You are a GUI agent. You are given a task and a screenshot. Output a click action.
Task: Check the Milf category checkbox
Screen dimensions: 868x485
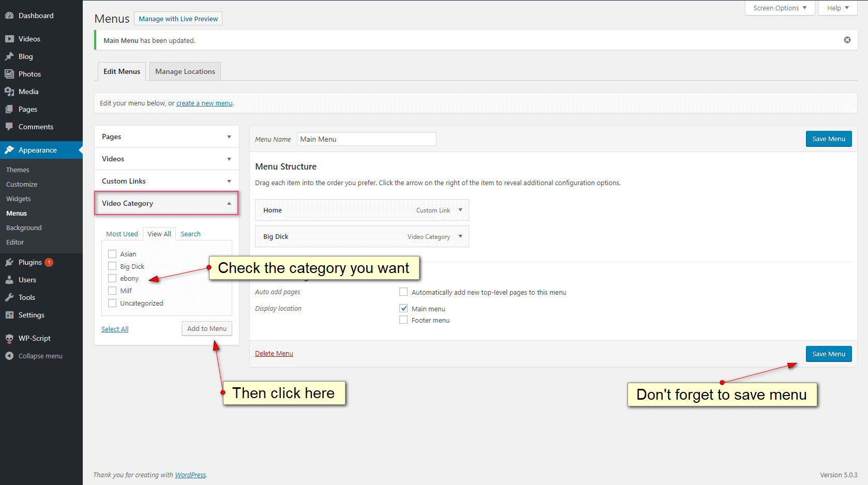coord(112,291)
